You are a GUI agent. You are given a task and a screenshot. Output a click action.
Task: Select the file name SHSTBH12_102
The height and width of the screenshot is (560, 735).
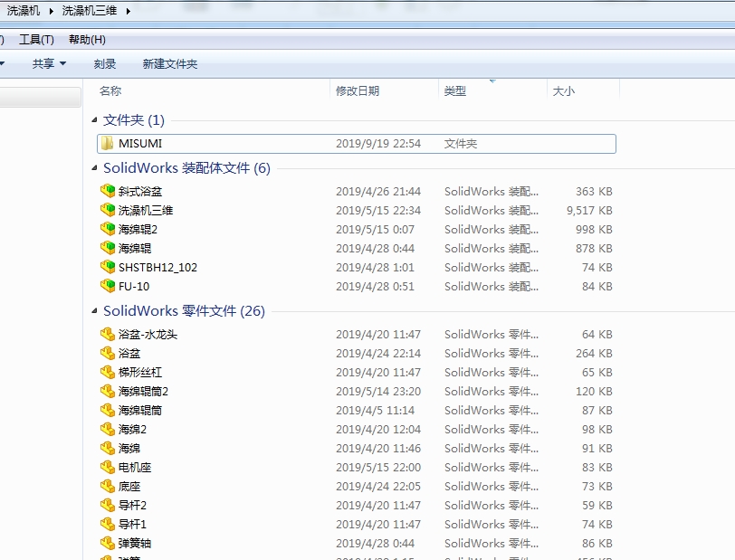pos(158,267)
